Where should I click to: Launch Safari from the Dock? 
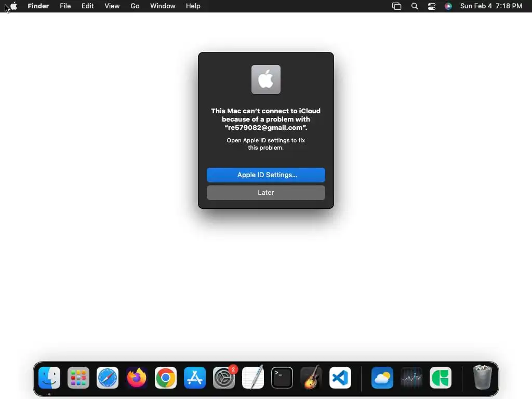click(x=108, y=378)
